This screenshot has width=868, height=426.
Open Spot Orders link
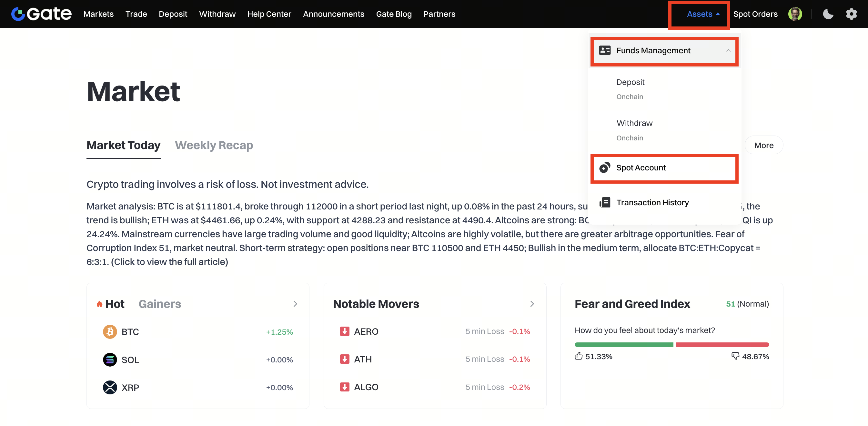(x=755, y=14)
